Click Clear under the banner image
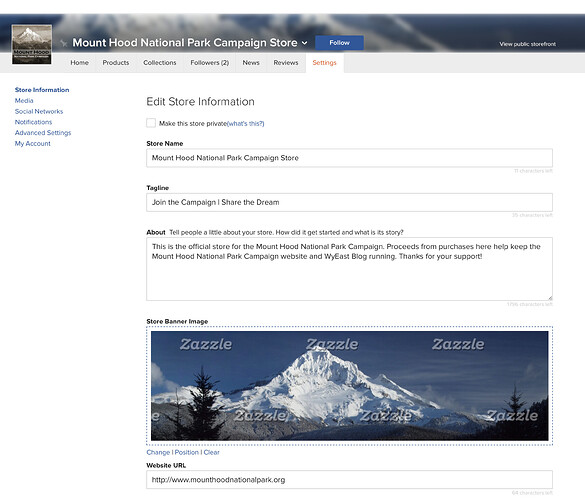This screenshot has height=500, width=585. click(x=212, y=452)
